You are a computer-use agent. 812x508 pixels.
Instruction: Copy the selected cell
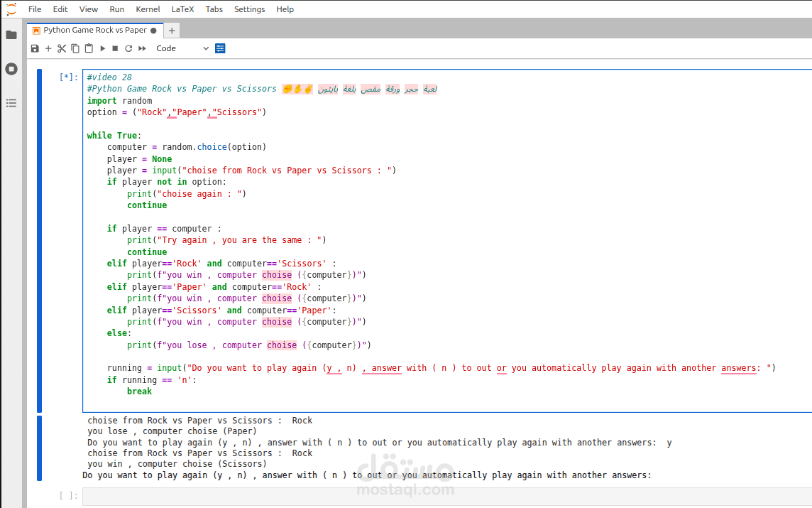click(75, 48)
